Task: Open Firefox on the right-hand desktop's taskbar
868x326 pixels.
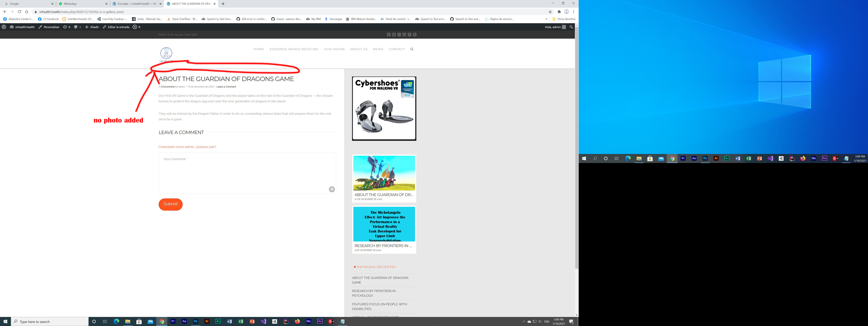Action: [803, 158]
